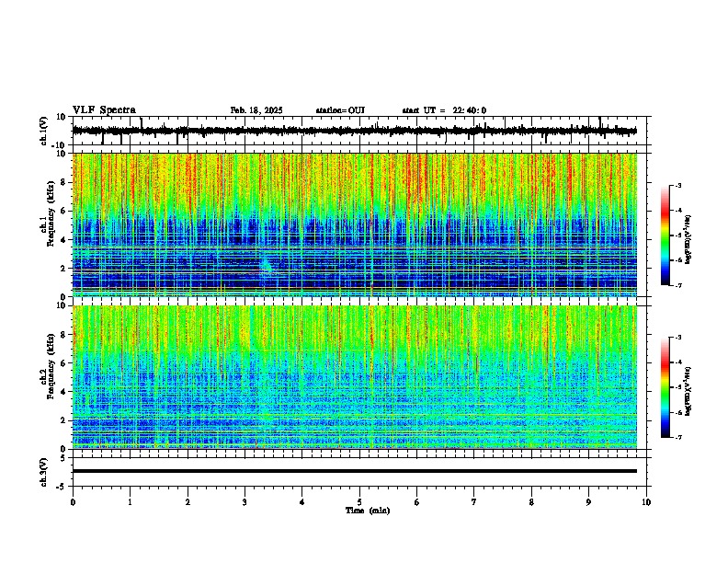Image resolution: width=728 pixels, height=563 pixels.
Task: Click the 'VLF Spectra' title text
Action: (104, 110)
